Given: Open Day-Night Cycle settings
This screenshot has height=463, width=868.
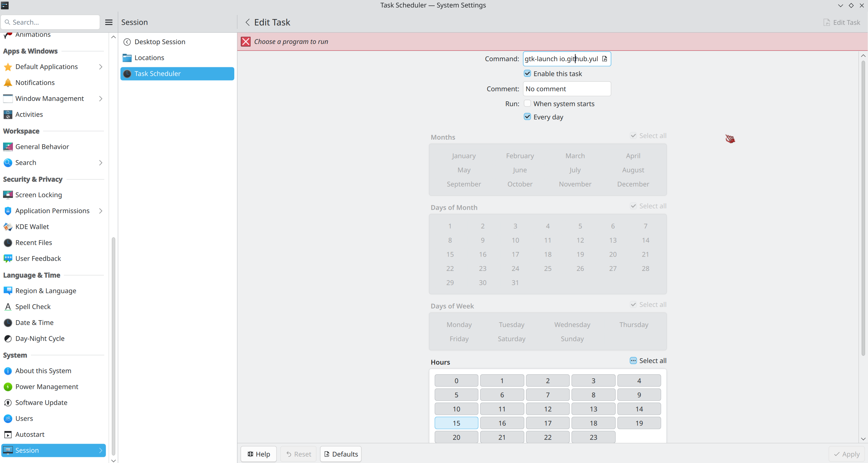Looking at the screenshot, I should pyautogui.click(x=40, y=339).
